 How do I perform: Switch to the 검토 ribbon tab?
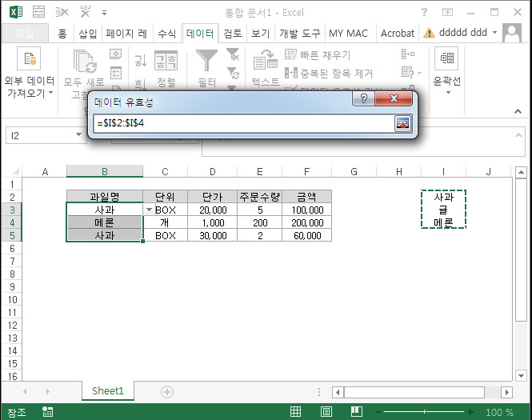click(x=233, y=34)
